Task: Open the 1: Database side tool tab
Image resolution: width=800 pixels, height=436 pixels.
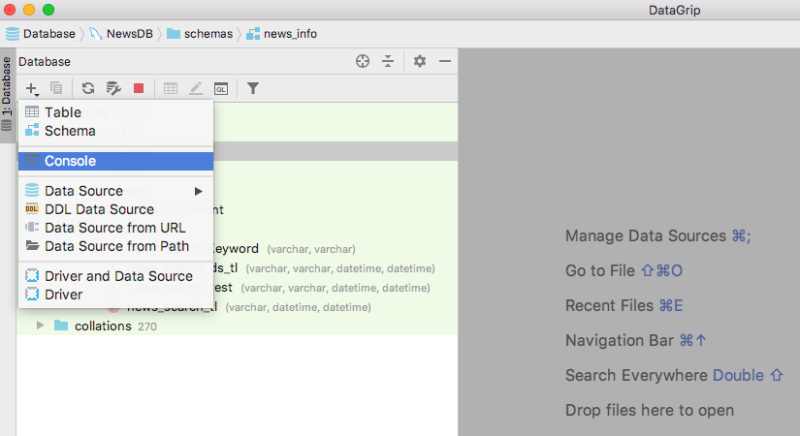Action: [7, 94]
